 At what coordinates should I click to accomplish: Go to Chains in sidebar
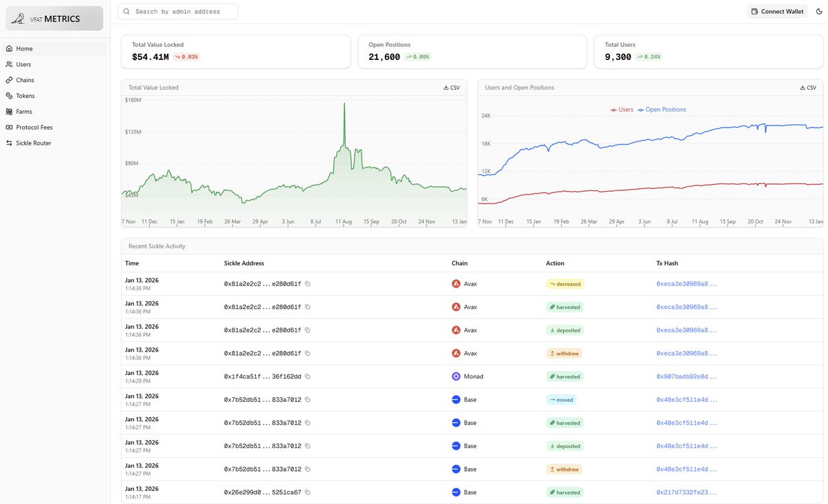coord(55,80)
